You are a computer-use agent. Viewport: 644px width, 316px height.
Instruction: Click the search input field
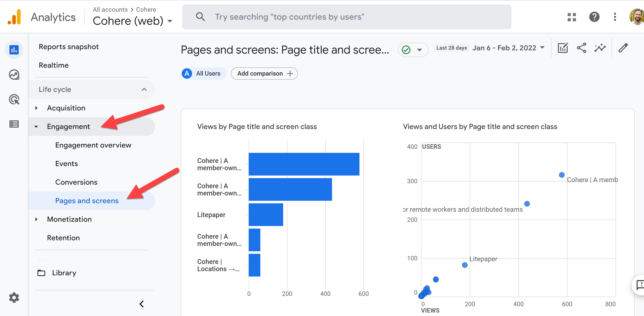click(346, 17)
